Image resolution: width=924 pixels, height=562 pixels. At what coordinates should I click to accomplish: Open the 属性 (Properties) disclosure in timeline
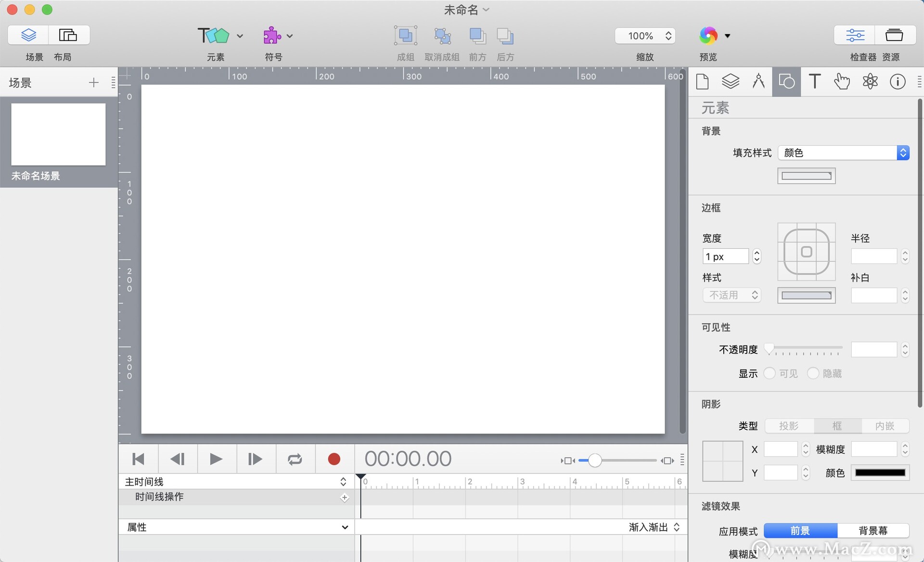coord(345,527)
